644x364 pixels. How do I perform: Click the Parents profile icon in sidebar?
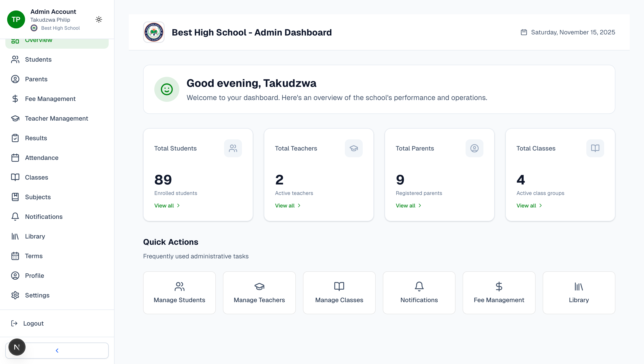(15, 79)
